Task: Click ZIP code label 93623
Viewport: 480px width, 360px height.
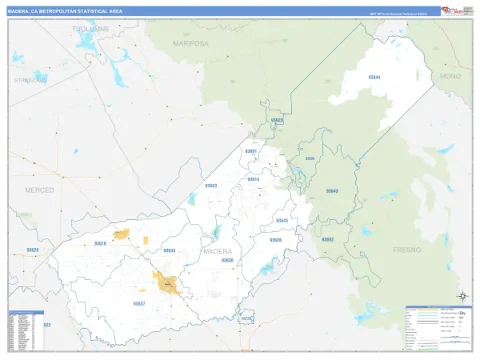Action: coord(277,120)
